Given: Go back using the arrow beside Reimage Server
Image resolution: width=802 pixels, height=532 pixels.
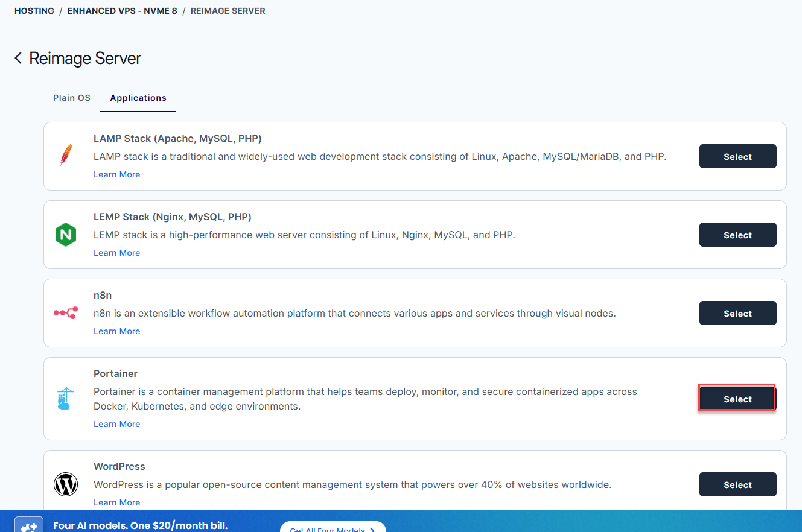Looking at the screenshot, I should [18, 58].
